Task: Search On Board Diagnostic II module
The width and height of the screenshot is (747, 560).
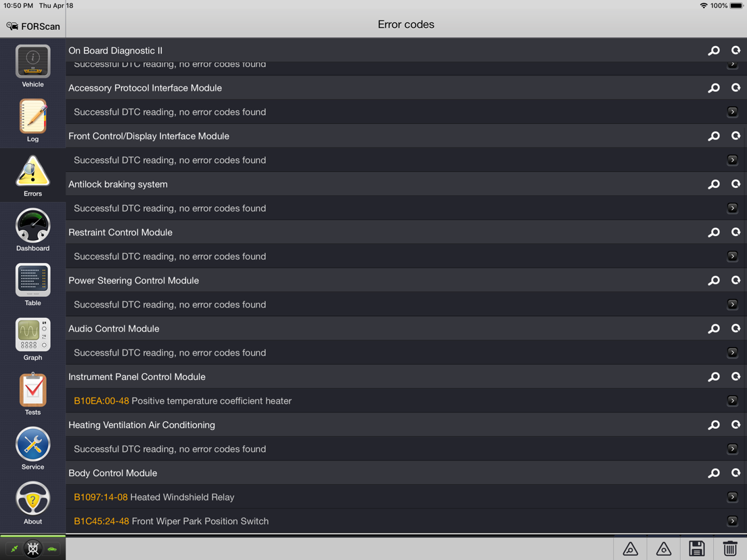Action: (x=714, y=51)
